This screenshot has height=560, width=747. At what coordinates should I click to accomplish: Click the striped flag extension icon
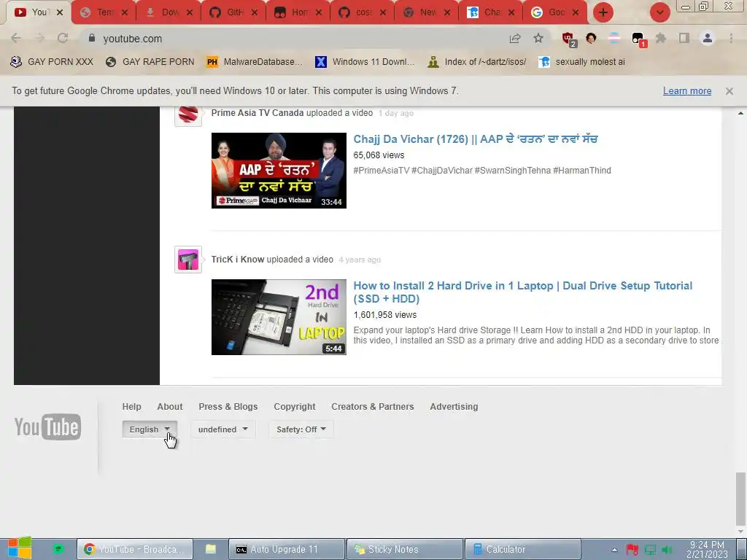[614, 38]
